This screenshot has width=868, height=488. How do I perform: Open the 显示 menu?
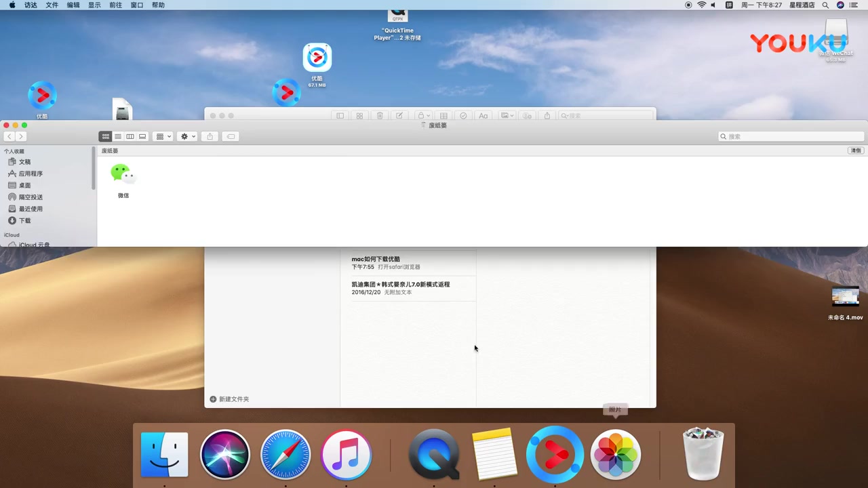[94, 5]
